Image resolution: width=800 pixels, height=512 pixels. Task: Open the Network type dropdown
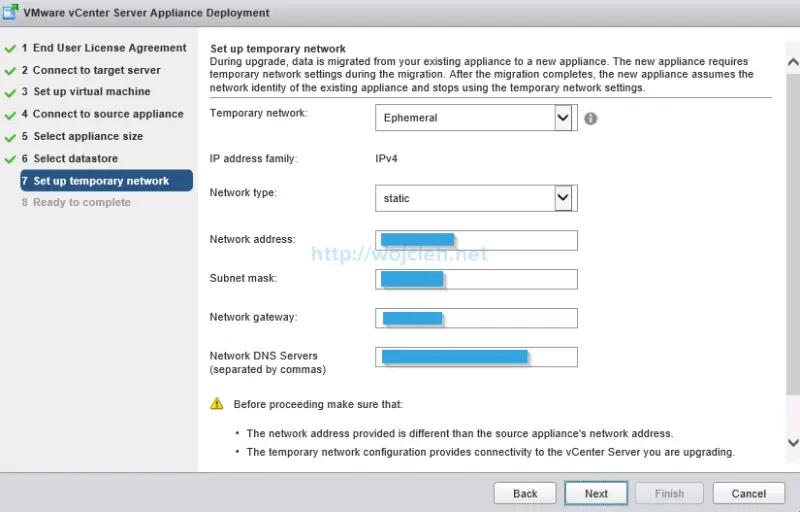pyautogui.click(x=563, y=198)
